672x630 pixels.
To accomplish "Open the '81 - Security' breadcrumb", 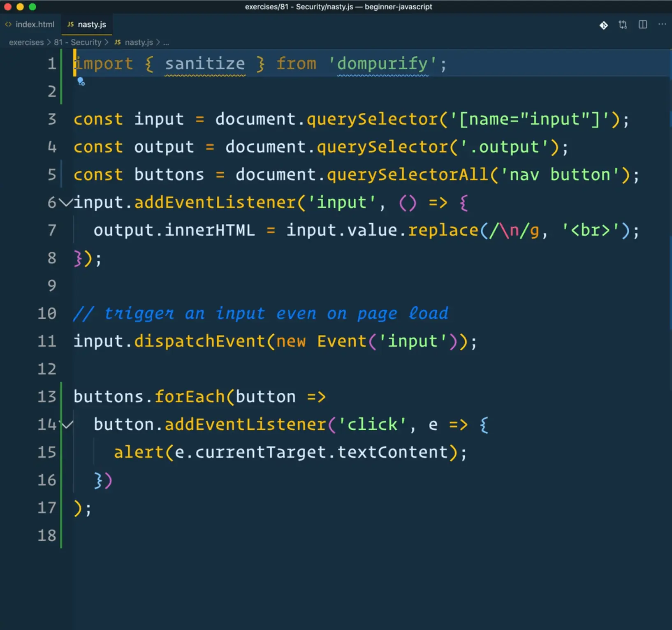I will [x=77, y=42].
